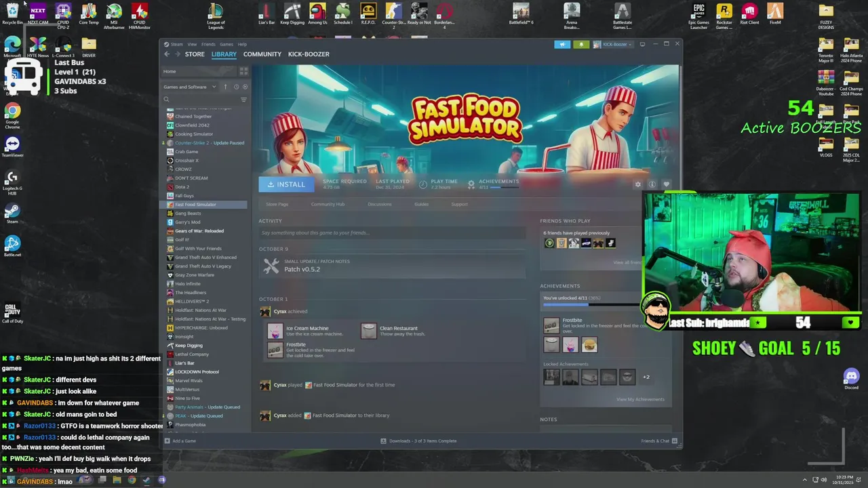
Task: Open Logitech G HUB desktop icon
Action: (x=12, y=183)
